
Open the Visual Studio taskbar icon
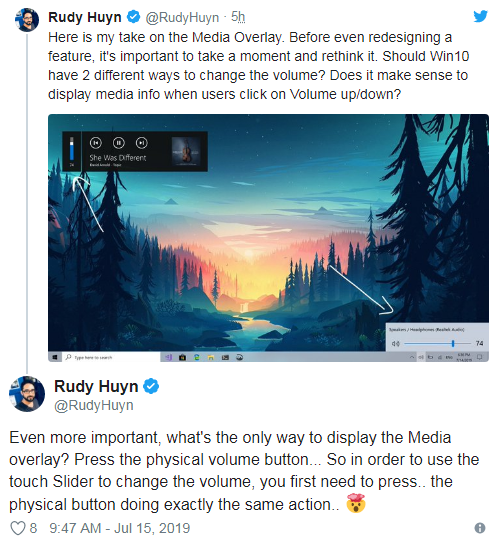168,357
